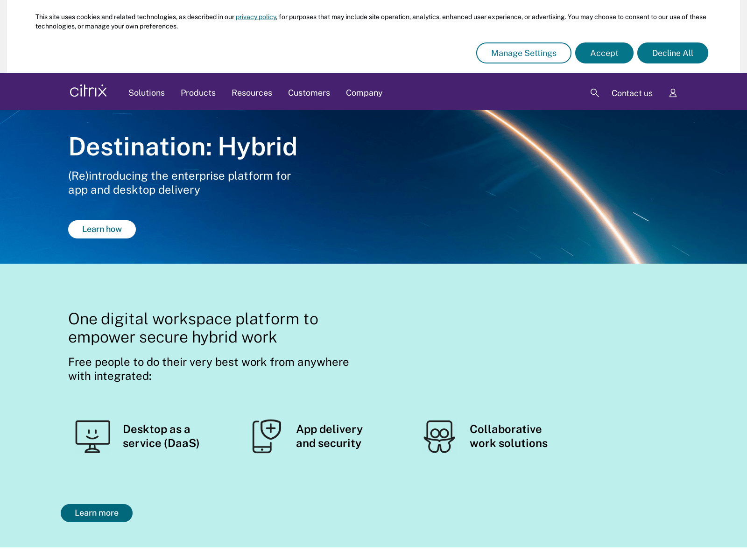Image resolution: width=747 pixels, height=560 pixels.
Task: Select the App delivery and security text
Action: click(x=329, y=436)
